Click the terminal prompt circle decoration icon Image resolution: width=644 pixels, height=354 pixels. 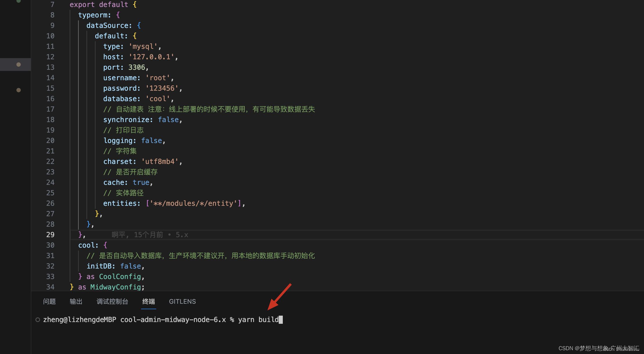click(x=38, y=320)
